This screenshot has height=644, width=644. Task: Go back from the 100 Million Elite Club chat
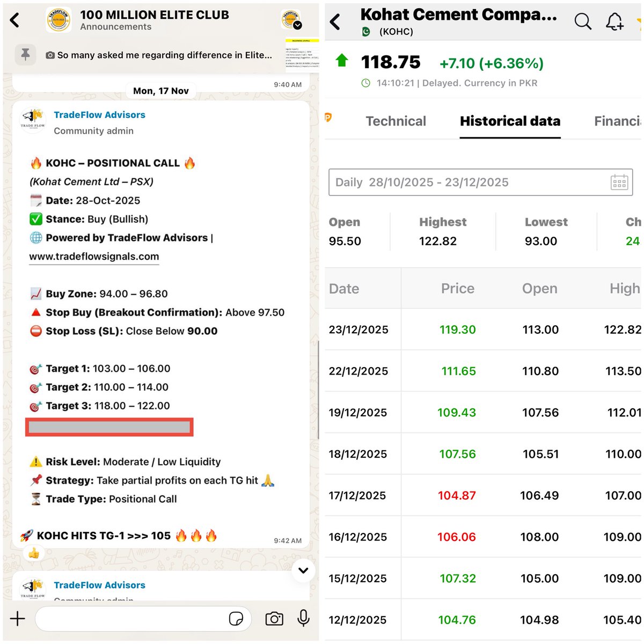[x=14, y=20]
